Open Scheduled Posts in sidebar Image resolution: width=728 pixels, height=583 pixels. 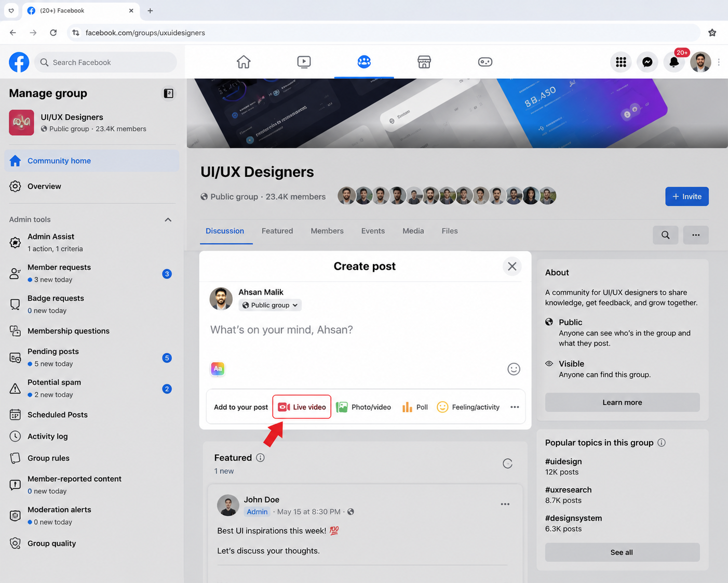coord(92,415)
